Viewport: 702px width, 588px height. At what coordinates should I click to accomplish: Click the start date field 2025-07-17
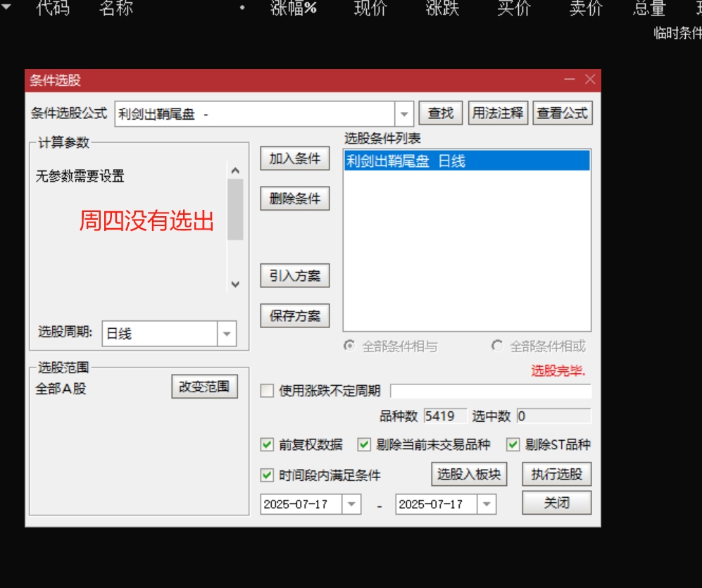(x=301, y=504)
